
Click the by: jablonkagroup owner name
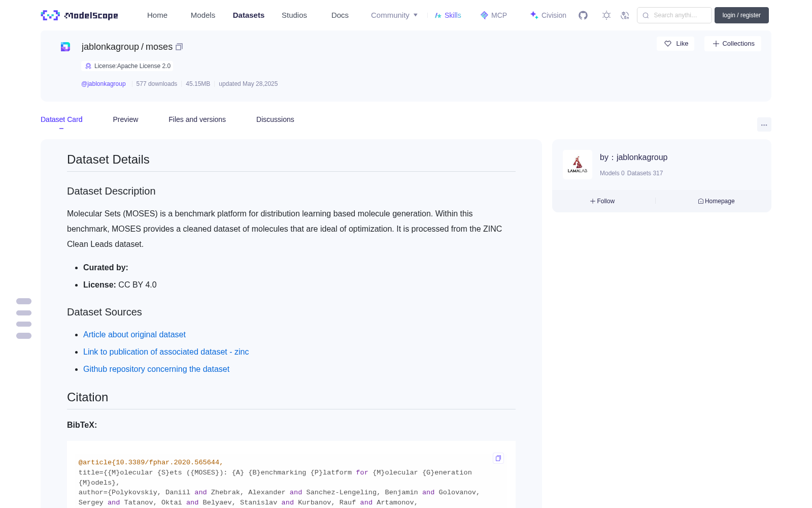pos(633,157)
